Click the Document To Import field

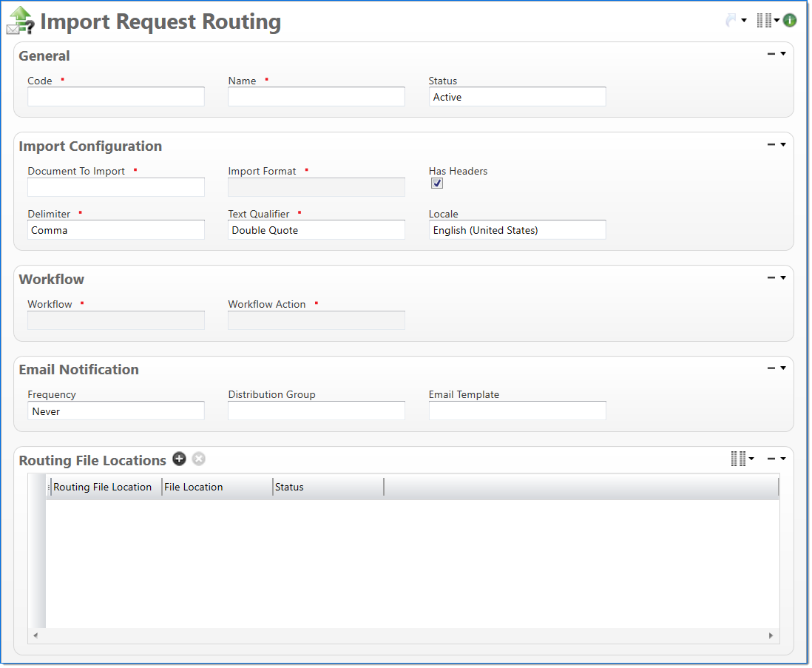tap(116, 187)
